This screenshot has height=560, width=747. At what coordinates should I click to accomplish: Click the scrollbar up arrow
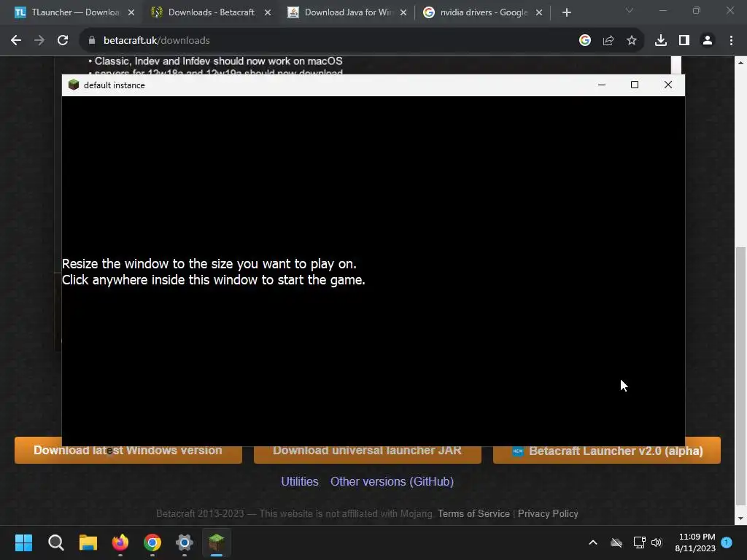[x=741, y=63]
